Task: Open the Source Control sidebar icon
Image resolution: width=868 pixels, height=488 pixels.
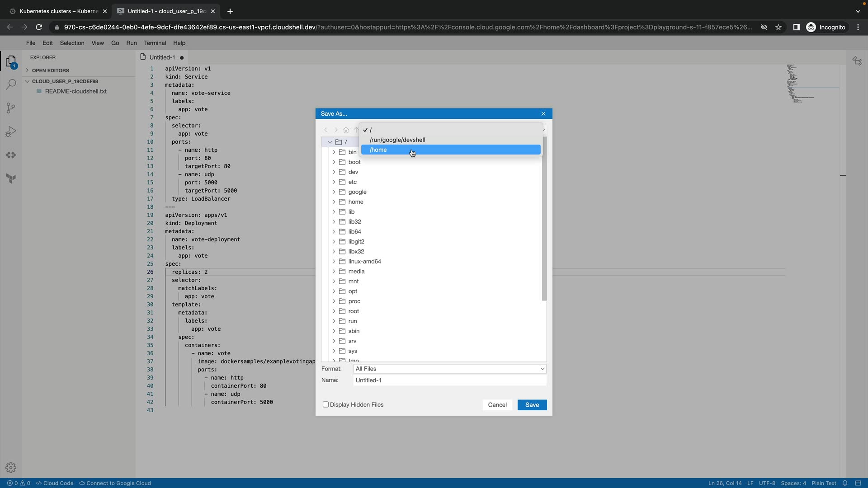Action: (11, 108)
